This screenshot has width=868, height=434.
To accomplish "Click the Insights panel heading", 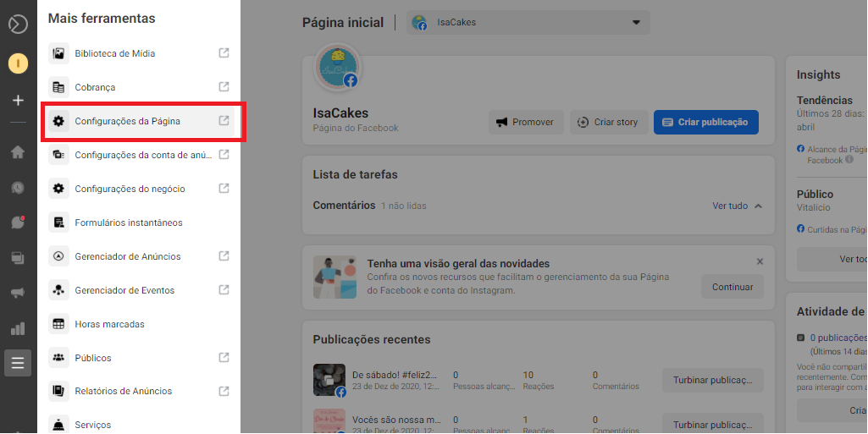I will click(818, 74).
